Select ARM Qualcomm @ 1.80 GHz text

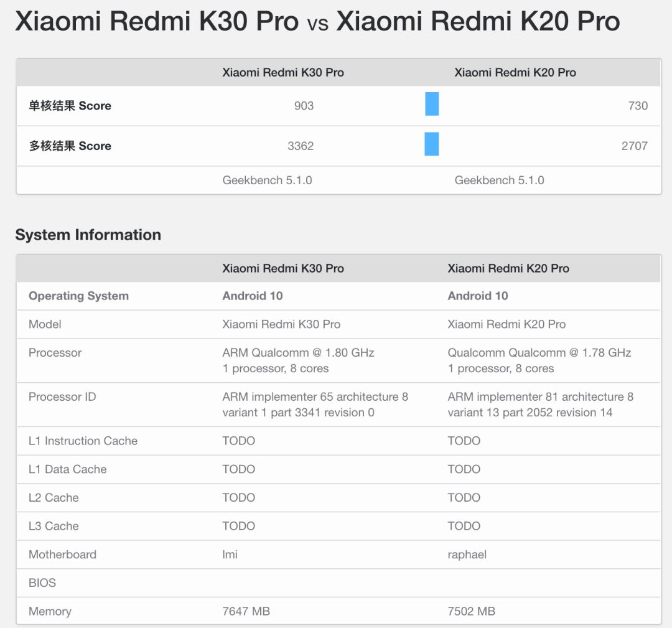coord(298,353)
